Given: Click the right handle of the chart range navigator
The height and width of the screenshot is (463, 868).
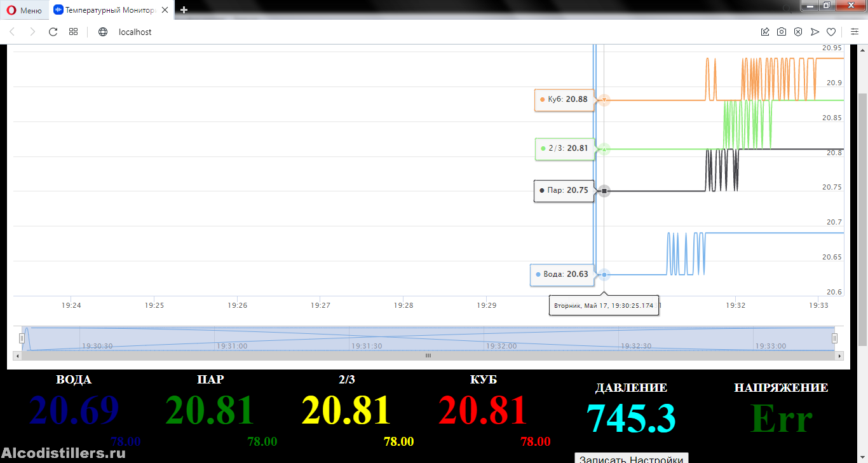Looking at the screenshot, I should pyautogui.click(x=835, y=338).
